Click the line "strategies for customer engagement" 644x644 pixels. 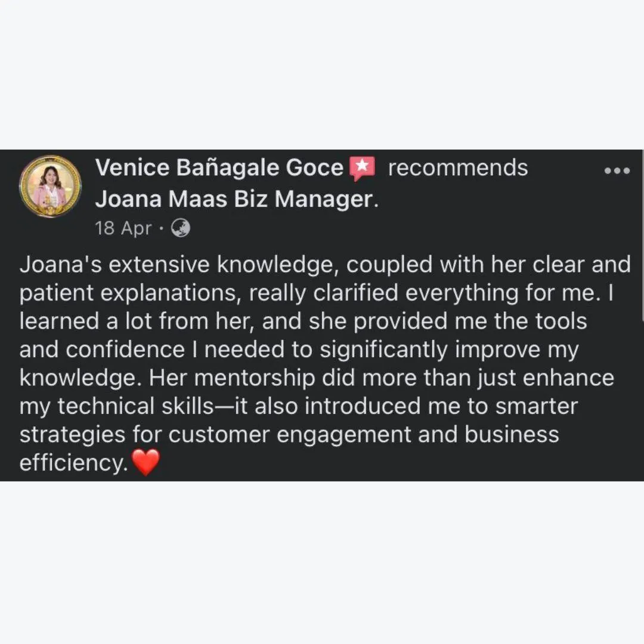click(x=289, y=435)
